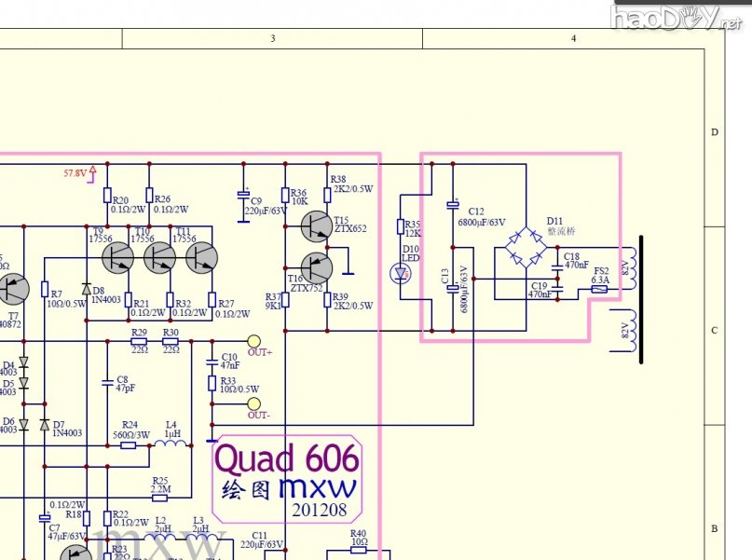
Task: Click column header 4 on the border
Action: [573, 38]
